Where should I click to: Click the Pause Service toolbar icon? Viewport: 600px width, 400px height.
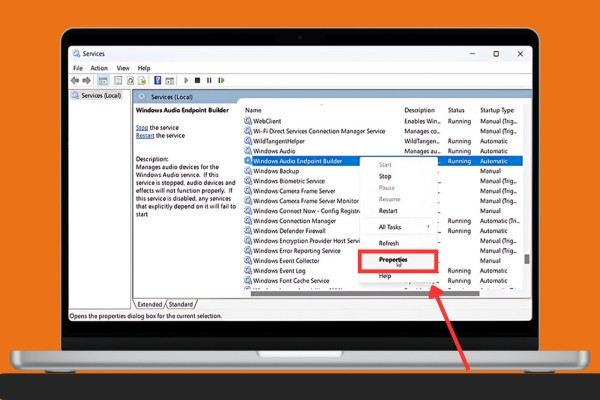coord(209,80)
